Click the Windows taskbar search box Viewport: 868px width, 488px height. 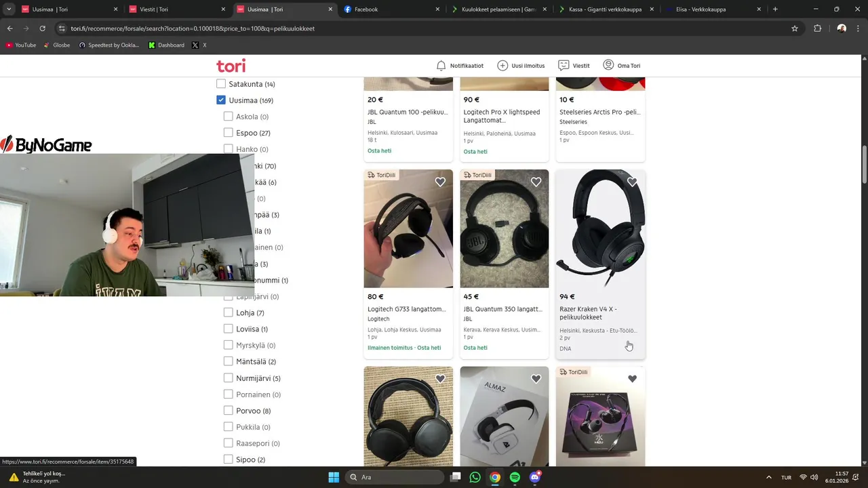click(x=393, y=477)
